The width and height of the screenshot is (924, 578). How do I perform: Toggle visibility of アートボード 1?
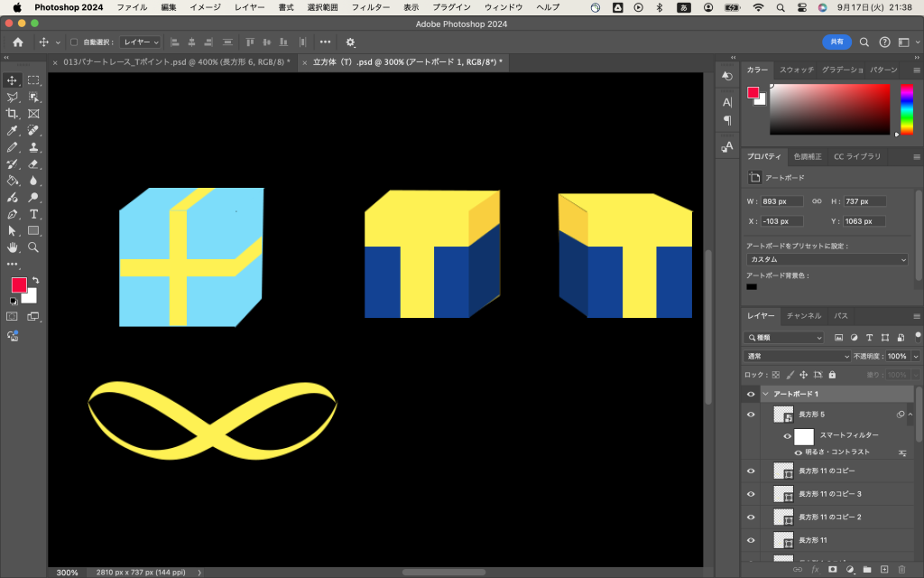point(750,395)
